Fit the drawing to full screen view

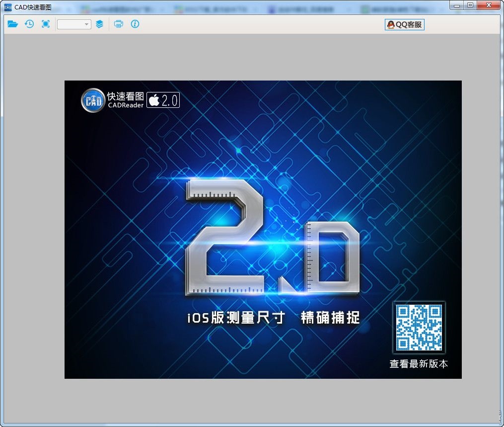pos(46,24)
